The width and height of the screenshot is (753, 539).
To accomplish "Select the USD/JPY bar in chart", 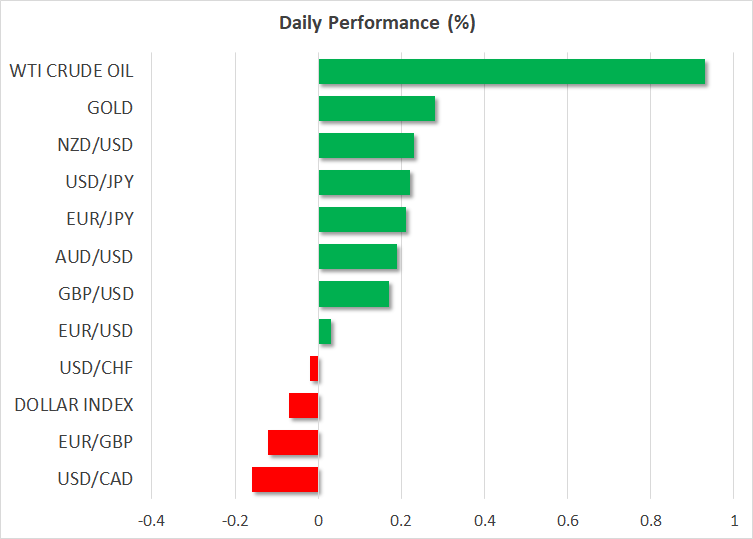I will tap(364, 182).
